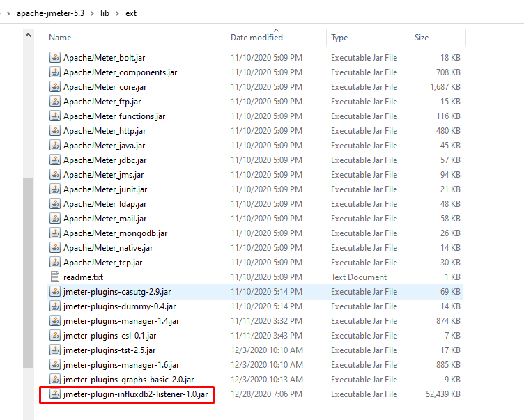
Task: Click the ApacheJMeter_bolt.jar file icon
Action: click(55, 58)
